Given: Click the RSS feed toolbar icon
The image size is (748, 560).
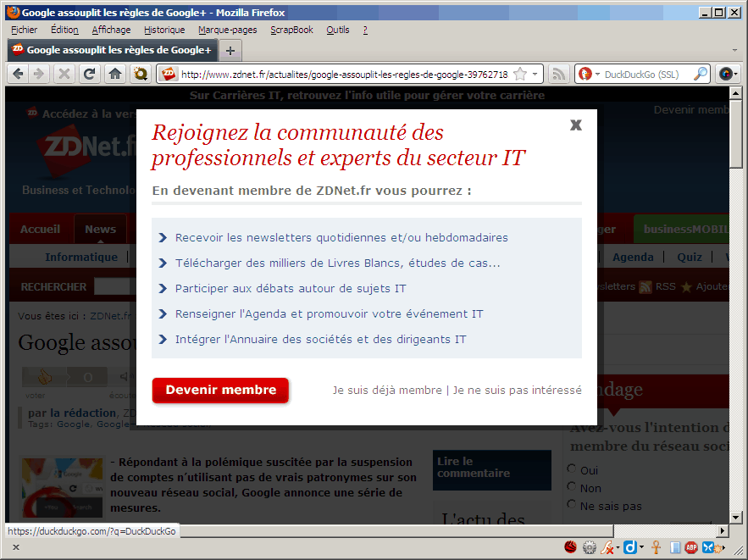Looking at the screenshot, I should (558, 74).
